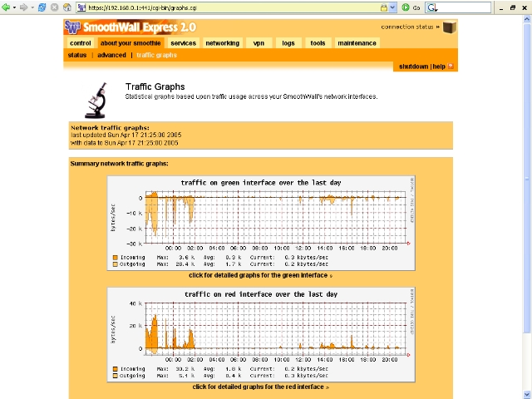Image resolution: width=532 pixels, height=399 pixels.
Task: Open the search engine selector icon
Action: (432, 7)
